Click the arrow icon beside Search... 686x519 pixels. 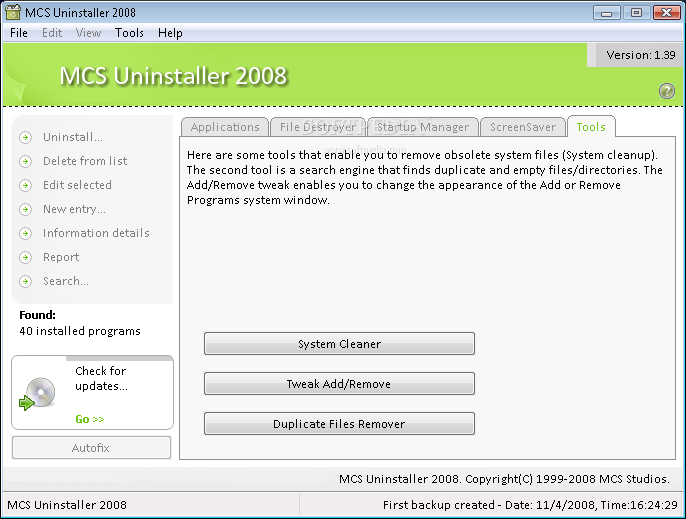[25, 281]
